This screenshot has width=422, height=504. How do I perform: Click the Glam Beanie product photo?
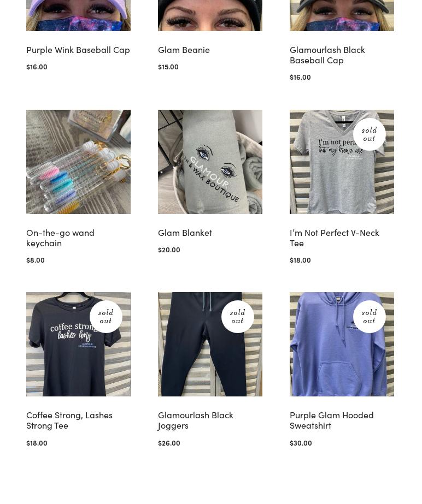(x=210, y=15)
